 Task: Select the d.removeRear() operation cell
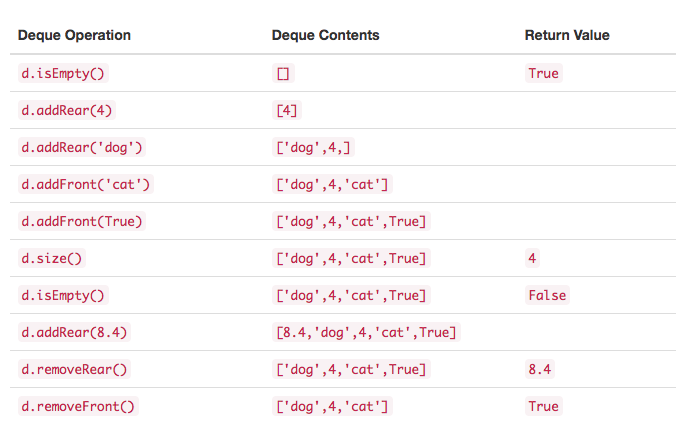[x=75, y=369]
